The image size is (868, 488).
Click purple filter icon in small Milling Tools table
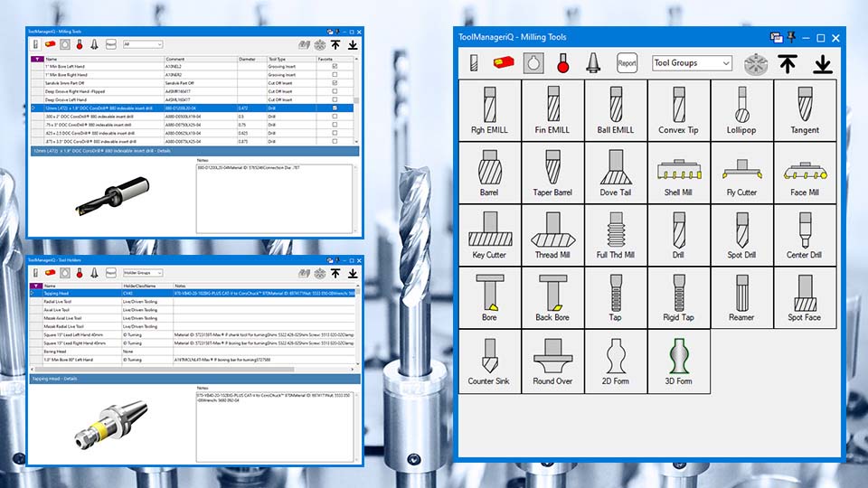point(37,59)
